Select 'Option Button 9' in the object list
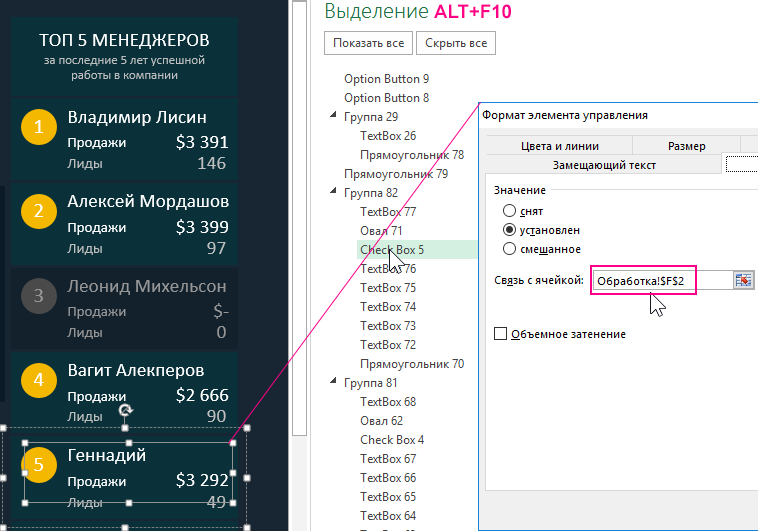758x531 pixels. 386,79
